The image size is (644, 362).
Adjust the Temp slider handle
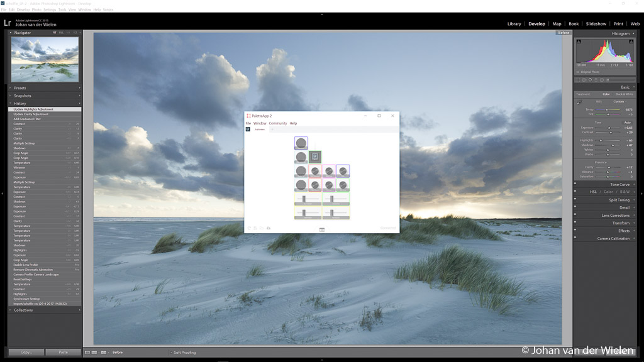(x=607, y=109)
